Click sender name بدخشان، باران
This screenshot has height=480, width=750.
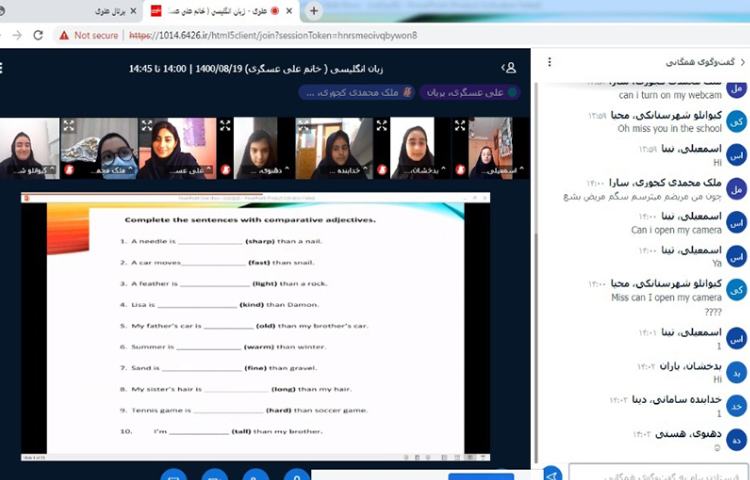click(x=690, y=366)
